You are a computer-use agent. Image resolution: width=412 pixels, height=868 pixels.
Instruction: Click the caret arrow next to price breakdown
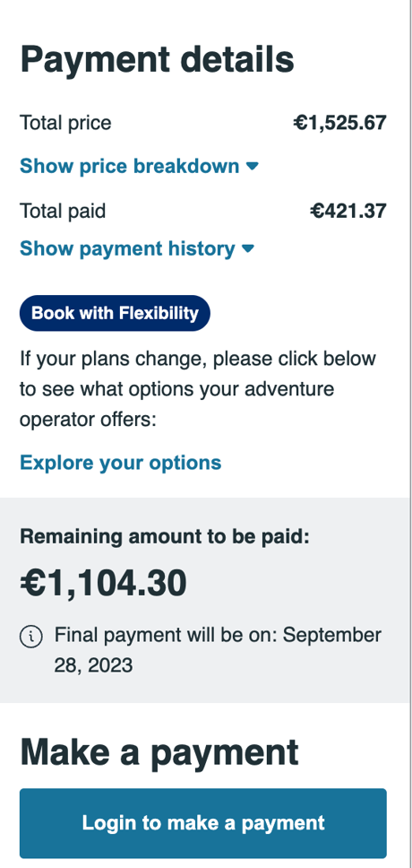(253, 166)
